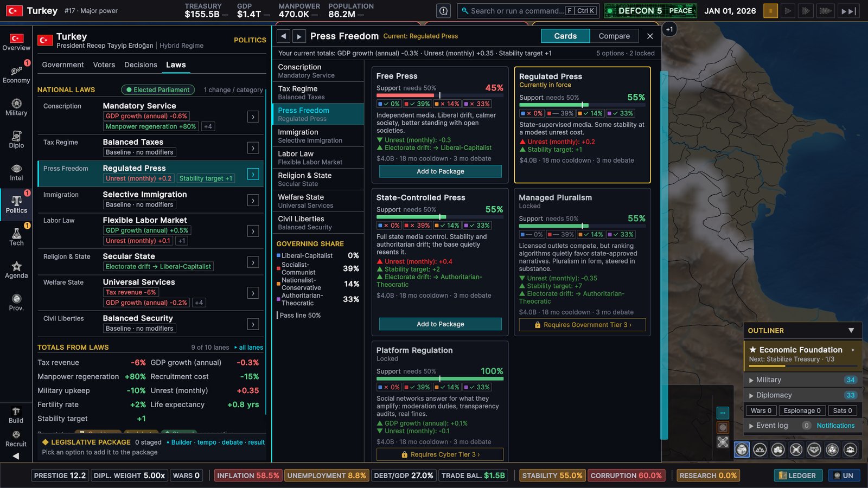Image resolution: width=868 pixels, height=488 pixels.
Task: Open the Prov. sidebar section
Action: 16,303
